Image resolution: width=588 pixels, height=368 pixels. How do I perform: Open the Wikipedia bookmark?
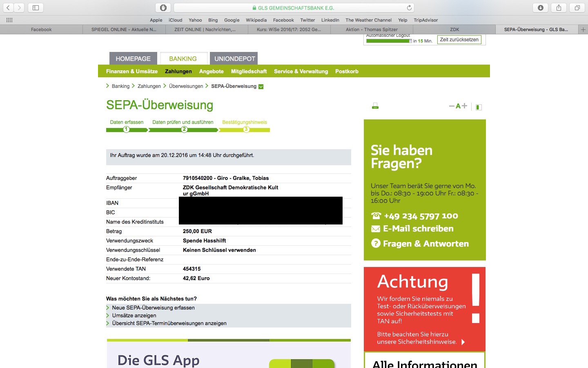click(x=256, y=20)
